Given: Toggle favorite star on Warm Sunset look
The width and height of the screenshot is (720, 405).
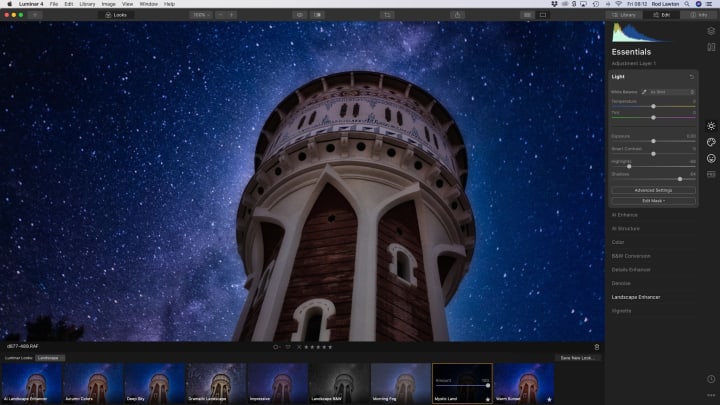Looking at the screenshot, I should point(549,399).
